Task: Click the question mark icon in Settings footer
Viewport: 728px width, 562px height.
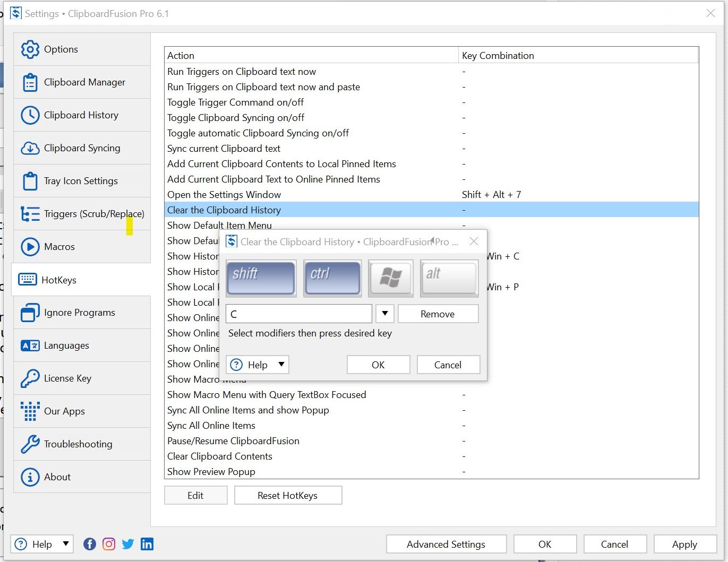Action: [21, 544]
